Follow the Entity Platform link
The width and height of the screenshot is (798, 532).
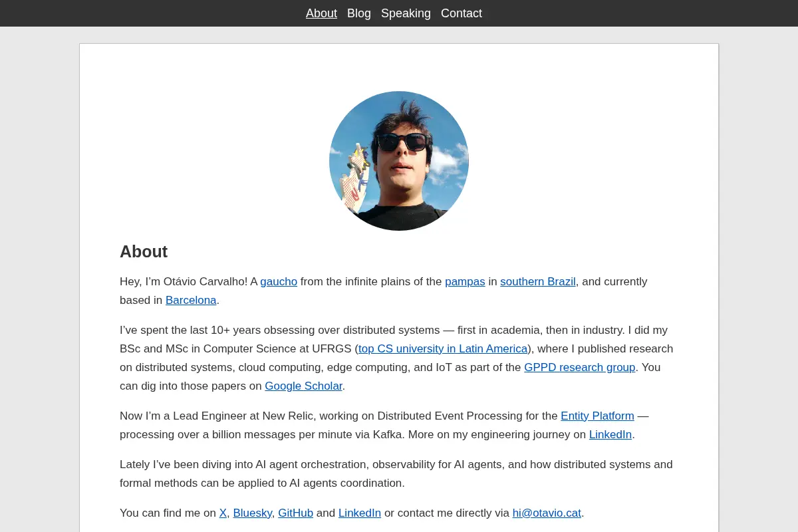597,416
